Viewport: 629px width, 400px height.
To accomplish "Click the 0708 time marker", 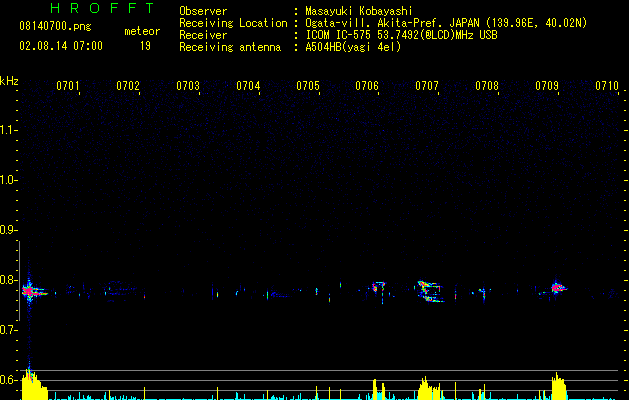I will click(x=487, y=86).
